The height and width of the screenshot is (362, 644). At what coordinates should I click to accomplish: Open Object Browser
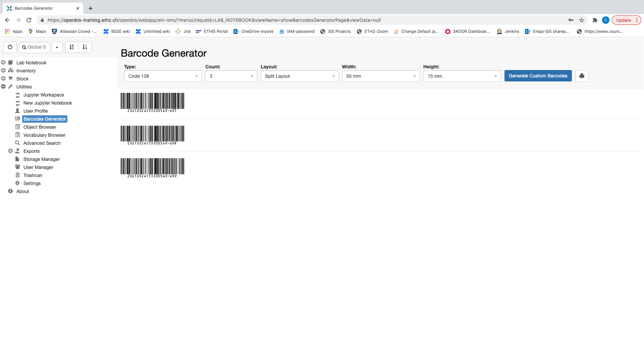40,127
